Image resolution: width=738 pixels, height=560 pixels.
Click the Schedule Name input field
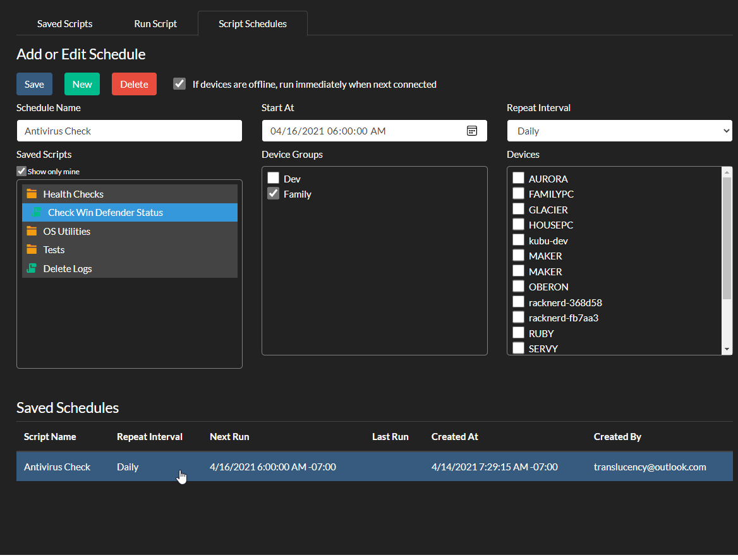click(x=129, y=131)
